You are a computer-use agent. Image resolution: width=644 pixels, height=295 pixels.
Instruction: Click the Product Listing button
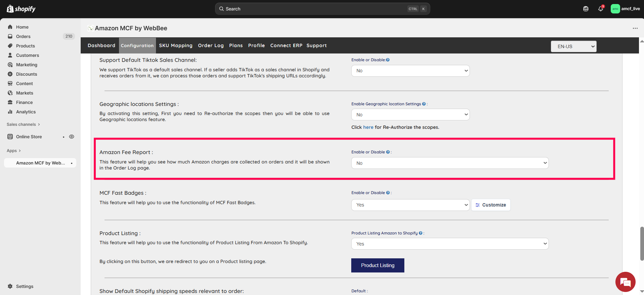[x=377, y=265]
